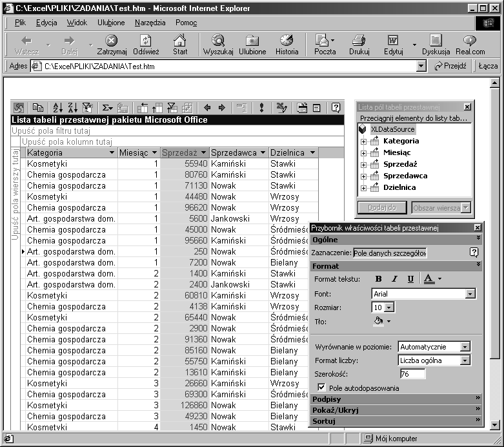Expand the Podpisy section
Image resolution: width=504 pixels, height=447 pixels.
click(396, 399)
